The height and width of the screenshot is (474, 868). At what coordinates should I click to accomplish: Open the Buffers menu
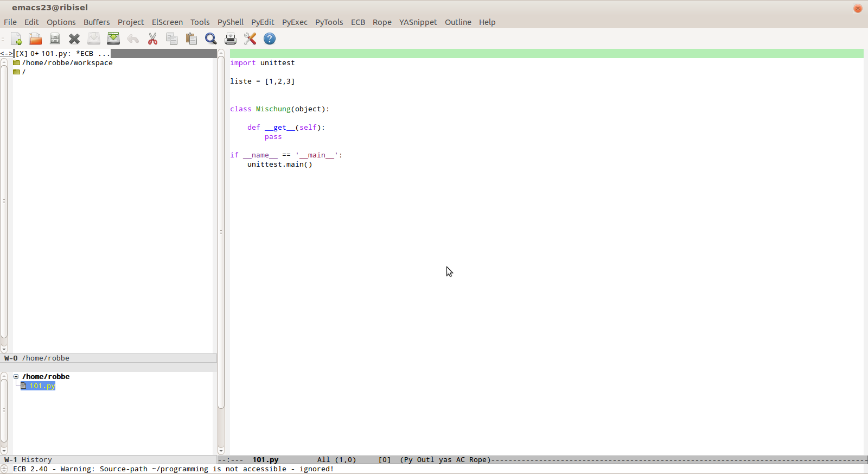click(x=97, y=22)
